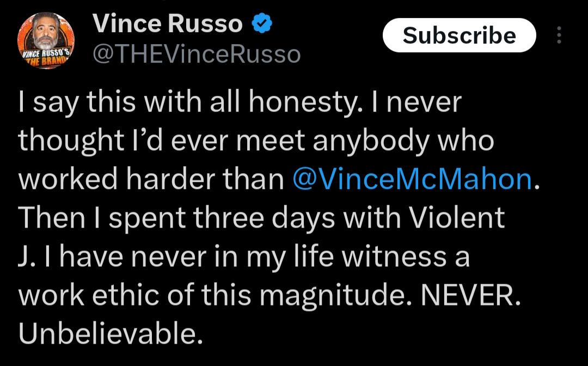Open the @THEVinceRusso handle link

point(197,54)
